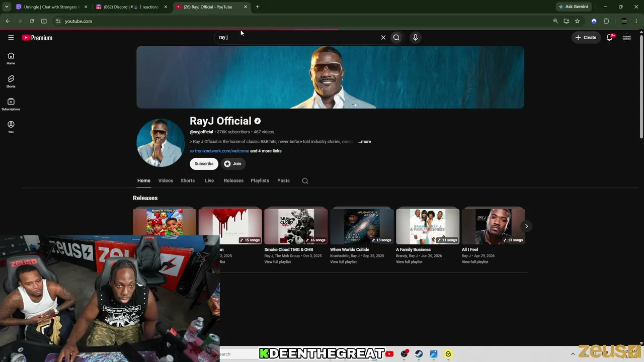This screenshot has width=644, height=362.
Task: Open a new browser tab
Action: pos(258,7)
